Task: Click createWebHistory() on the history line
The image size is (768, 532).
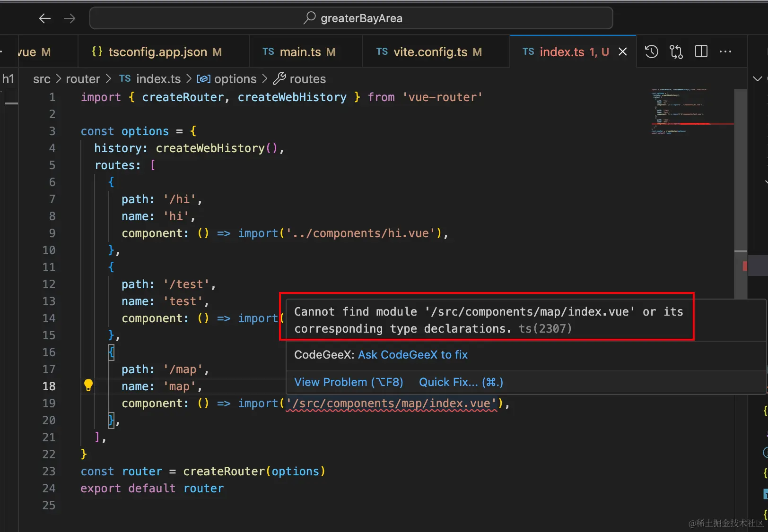Action: tap(217, 148)
